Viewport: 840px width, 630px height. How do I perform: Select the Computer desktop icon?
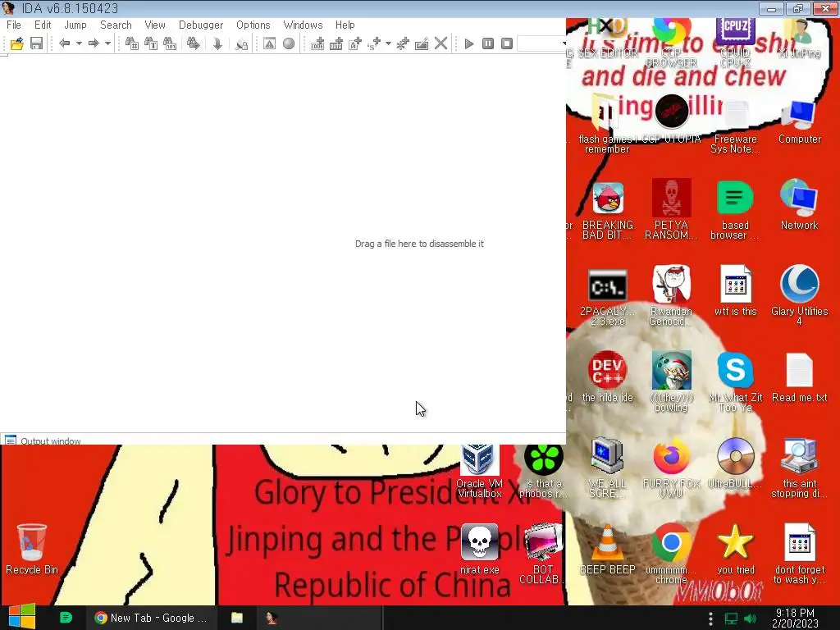[x=799, y=121]
